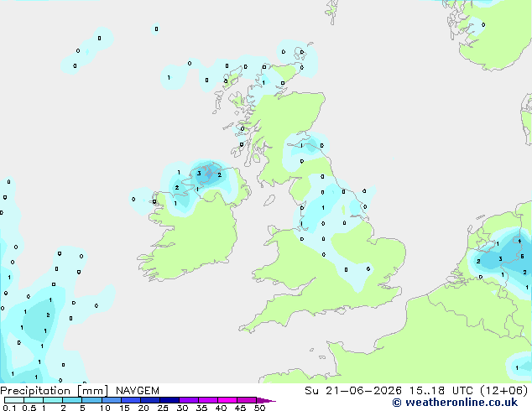
Task: Click legend scale label '30'
Action: (x=182, y=408)
